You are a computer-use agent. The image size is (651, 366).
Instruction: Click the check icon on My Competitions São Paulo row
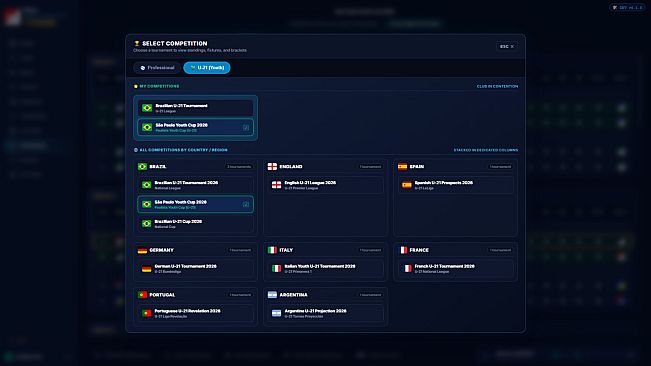(246, 127)
